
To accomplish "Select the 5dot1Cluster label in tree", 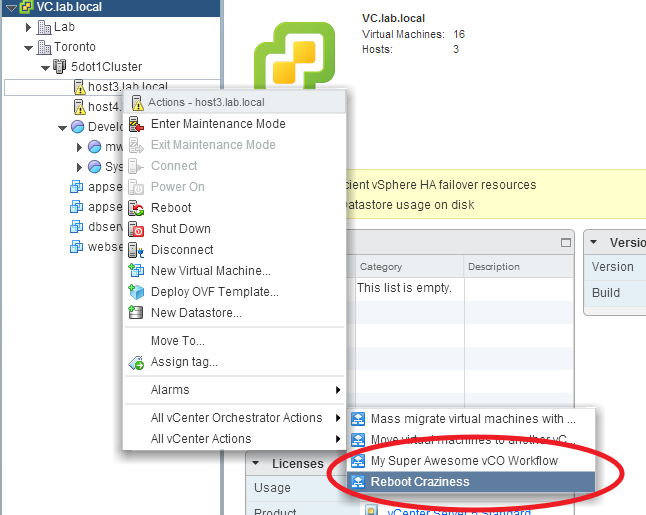I will [x=106, y=67].
